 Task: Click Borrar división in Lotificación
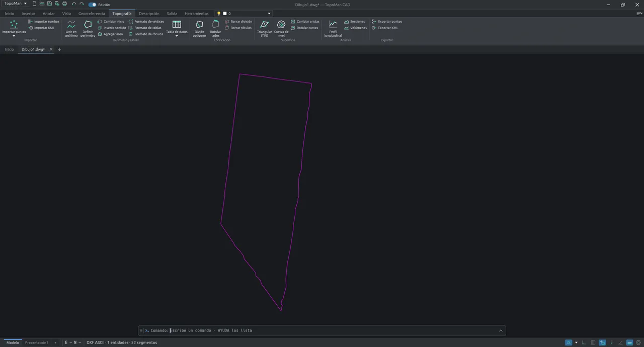(238, 22)
